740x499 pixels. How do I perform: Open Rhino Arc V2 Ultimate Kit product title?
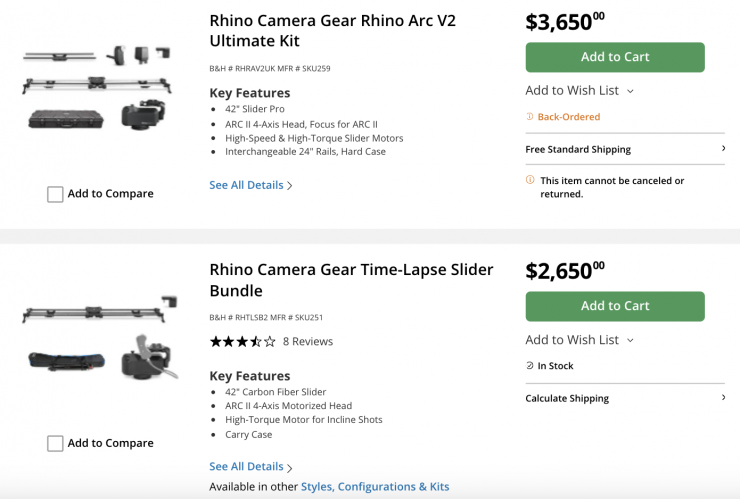click(x=332, y=30)
